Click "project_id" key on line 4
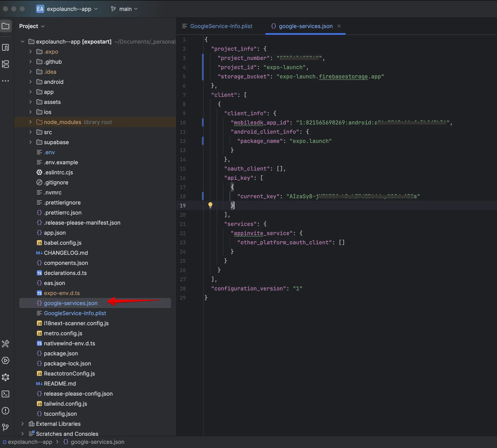Viewport: 497px width, 448px height. click(x=237, y=67)
